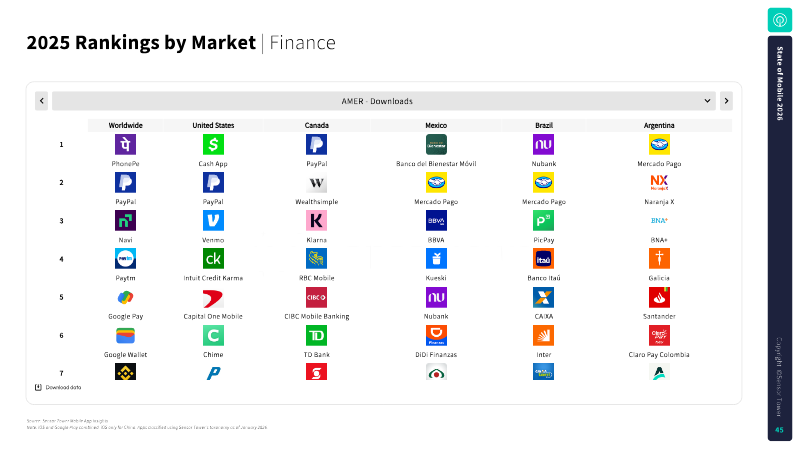Click the Cash App icon

click(x=212, y=144)
